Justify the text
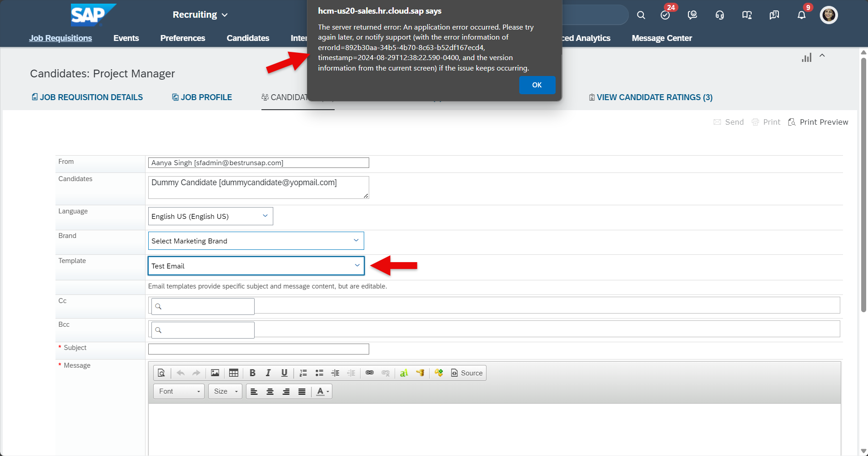The height and width of the screenshot is (456, 868). (x=302, y=391)
